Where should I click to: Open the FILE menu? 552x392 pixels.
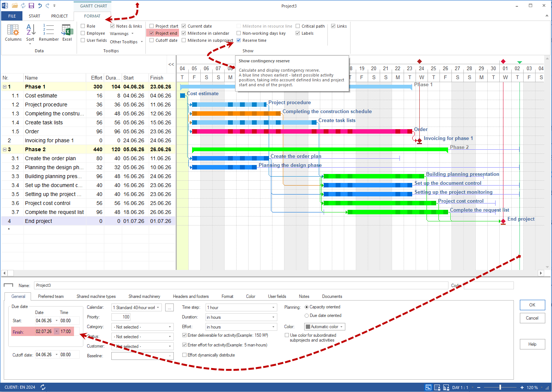pos(12,16)
